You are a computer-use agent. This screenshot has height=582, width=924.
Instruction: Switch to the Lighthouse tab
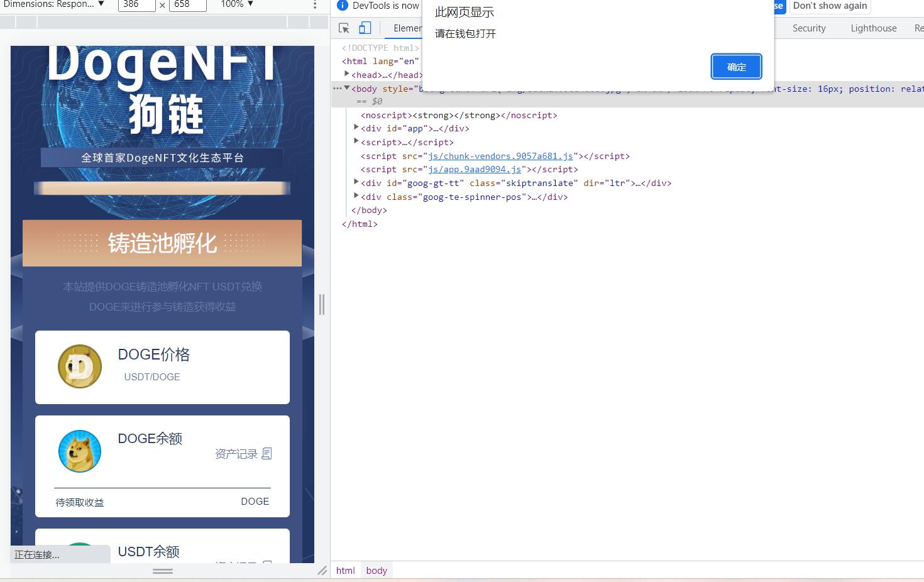click(873, 28)
